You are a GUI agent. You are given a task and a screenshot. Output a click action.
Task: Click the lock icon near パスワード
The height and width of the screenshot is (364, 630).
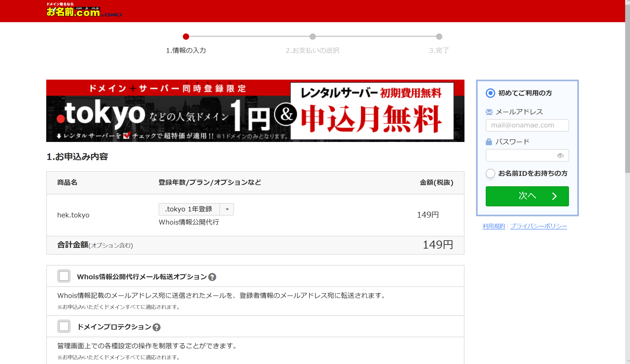(x=489, y=142)
